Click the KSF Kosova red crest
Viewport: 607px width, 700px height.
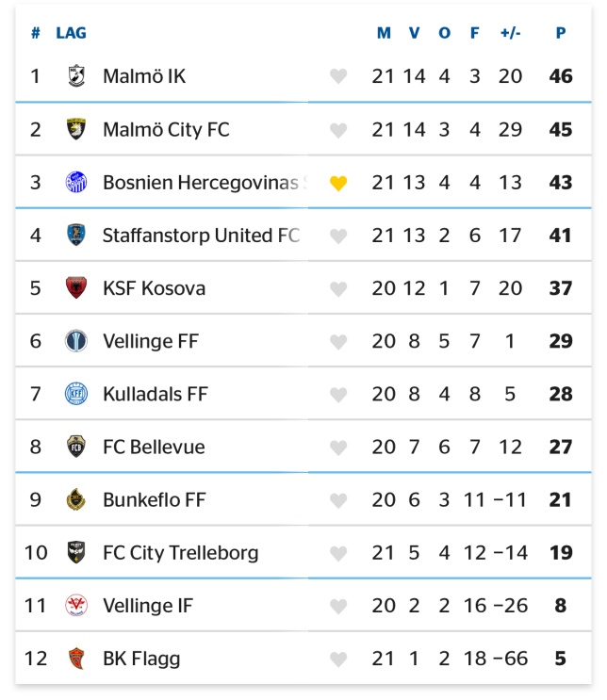pos(76,288)
